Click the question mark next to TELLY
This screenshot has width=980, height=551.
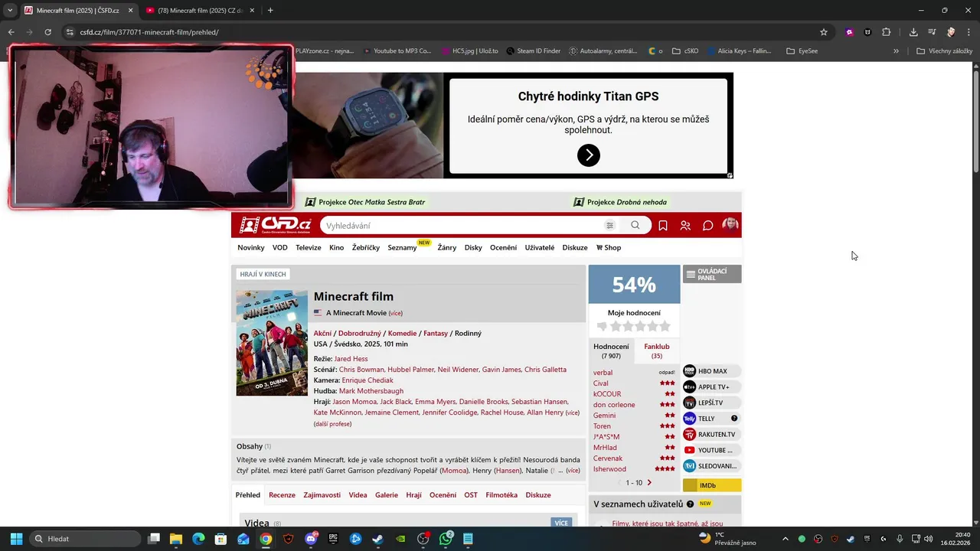[x=734, y=419]
